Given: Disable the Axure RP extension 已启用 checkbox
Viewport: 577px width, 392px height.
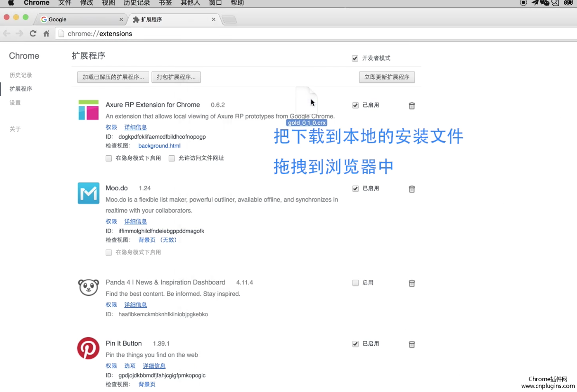Looking at the screenshot, I should [355, 105].
